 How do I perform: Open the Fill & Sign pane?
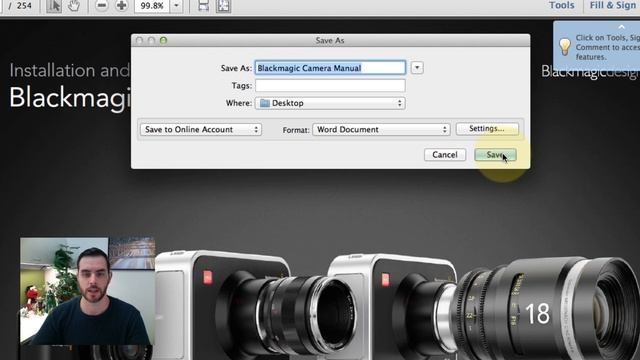coord(613,5)
